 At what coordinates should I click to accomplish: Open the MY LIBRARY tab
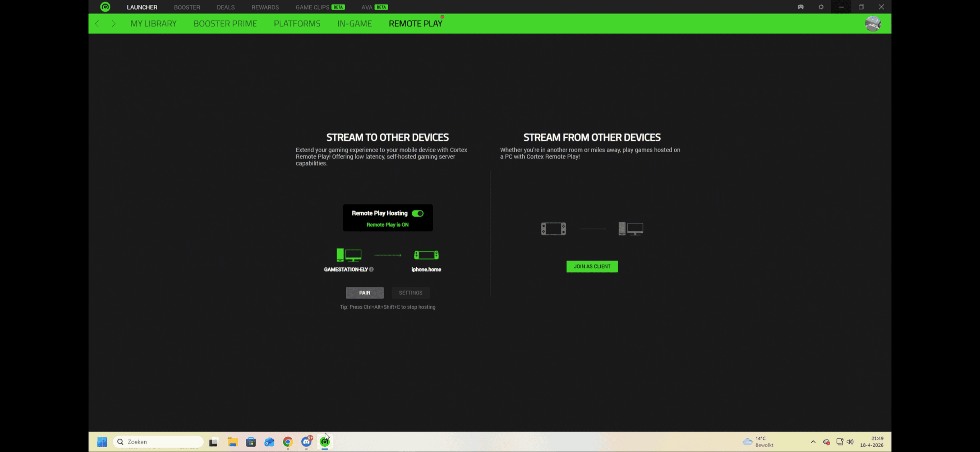coord(153,24)
